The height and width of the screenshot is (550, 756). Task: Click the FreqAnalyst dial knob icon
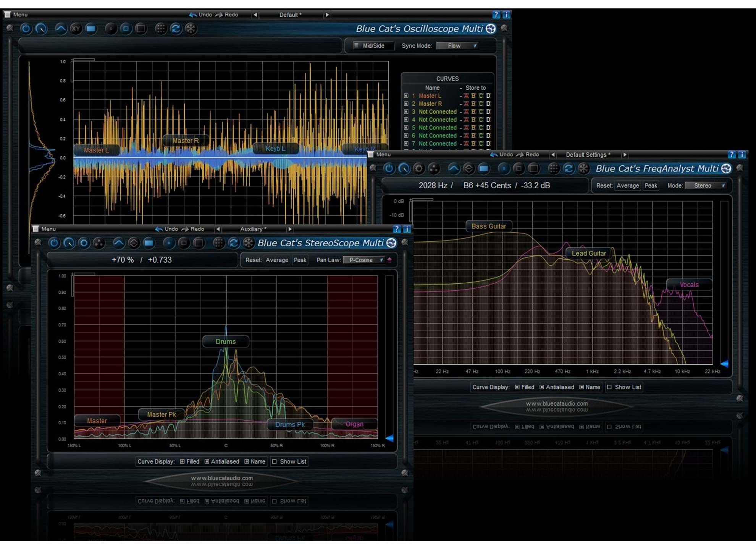(404, 168)
